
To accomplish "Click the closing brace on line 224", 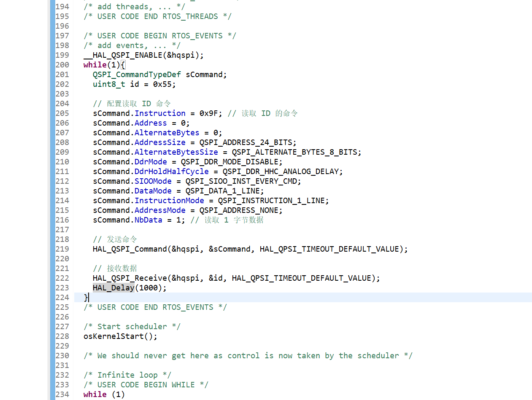I will 84,297.
